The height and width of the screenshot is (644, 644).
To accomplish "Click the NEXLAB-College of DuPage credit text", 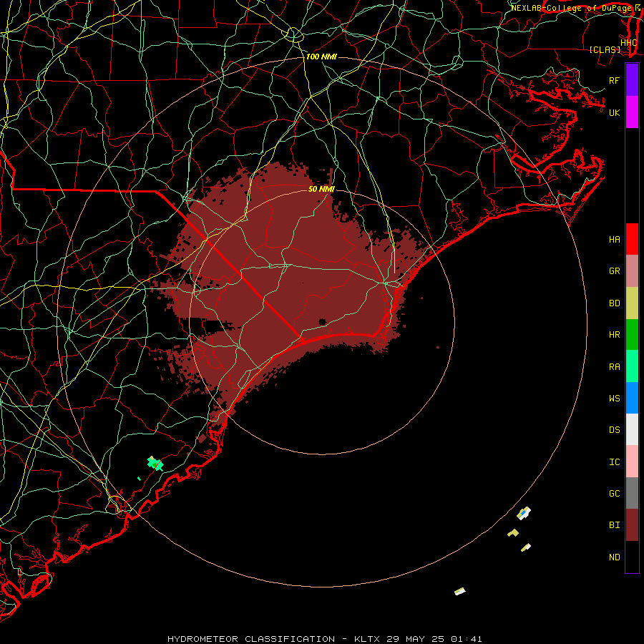I will [x=570, y=8].
